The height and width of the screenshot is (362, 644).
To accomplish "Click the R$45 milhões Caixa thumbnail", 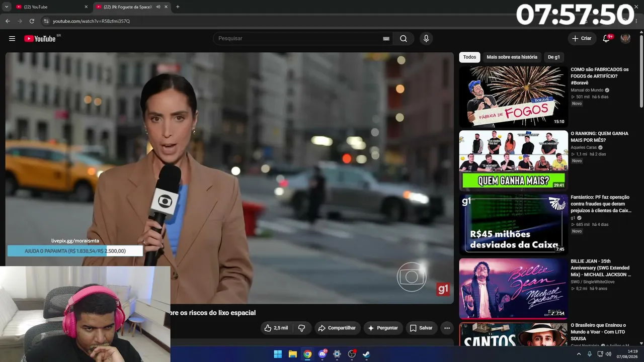I will pos(513,224).
